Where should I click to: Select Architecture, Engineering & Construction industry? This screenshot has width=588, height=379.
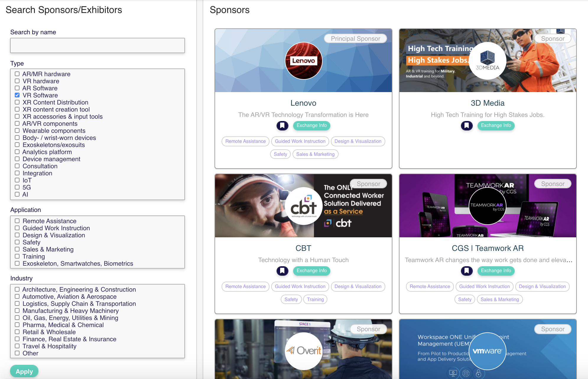(17, 289)
